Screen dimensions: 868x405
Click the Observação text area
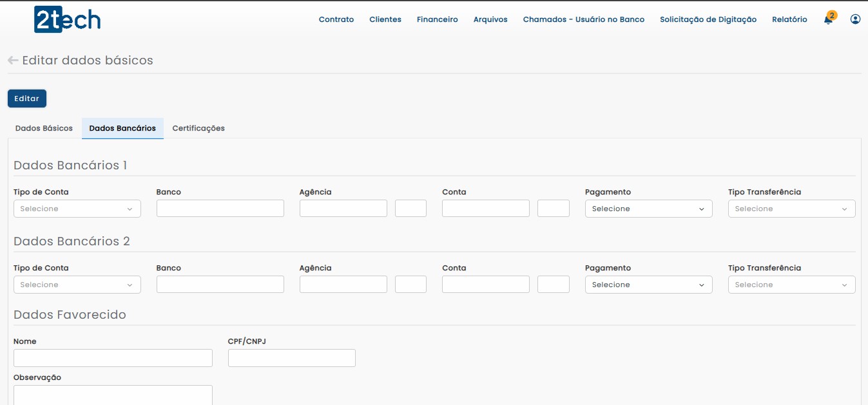[113, 394]
